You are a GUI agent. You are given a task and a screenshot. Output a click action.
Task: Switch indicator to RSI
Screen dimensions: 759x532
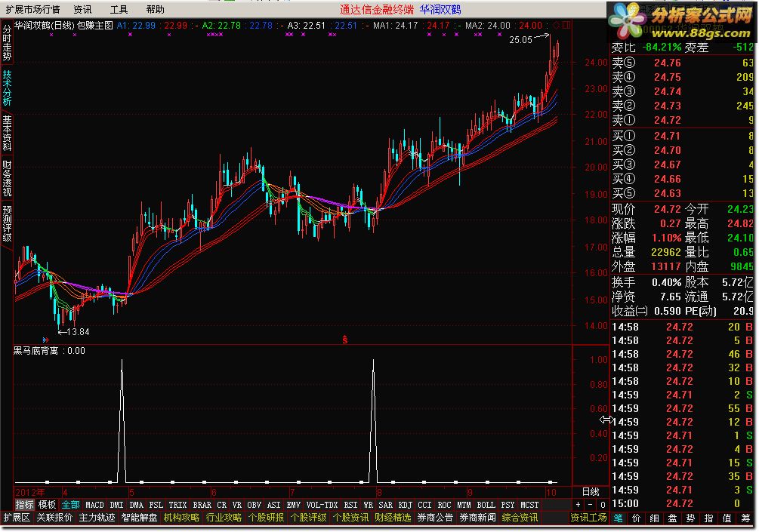coord(350,504)
